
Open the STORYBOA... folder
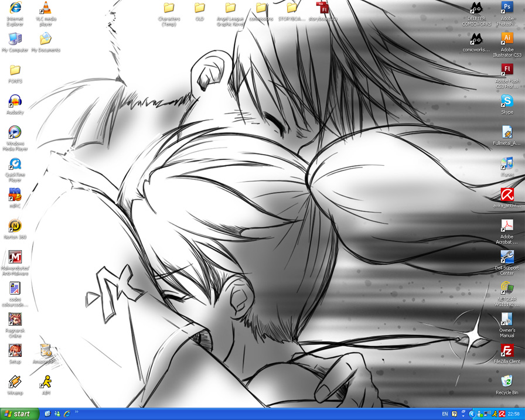click(x=292, y=12)
